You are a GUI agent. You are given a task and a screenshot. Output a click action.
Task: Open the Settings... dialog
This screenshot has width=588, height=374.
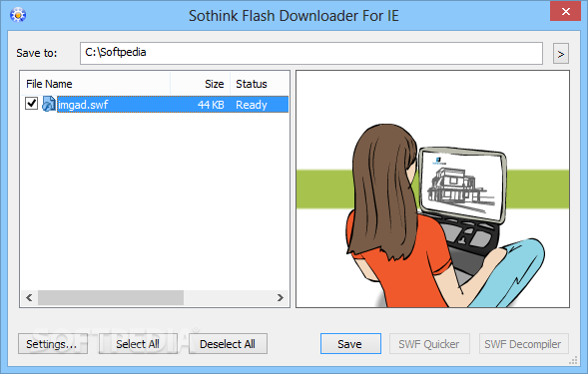(53, 344)
